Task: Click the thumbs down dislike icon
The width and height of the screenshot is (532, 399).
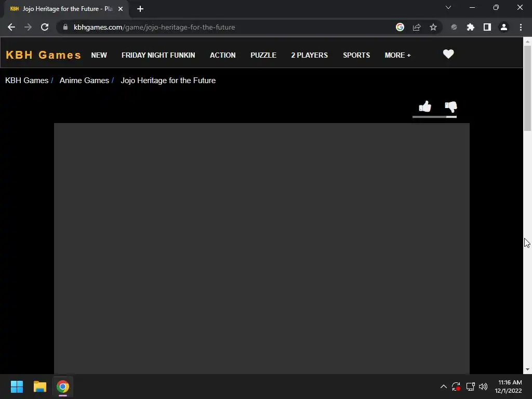Action: (x=451, y=107)
